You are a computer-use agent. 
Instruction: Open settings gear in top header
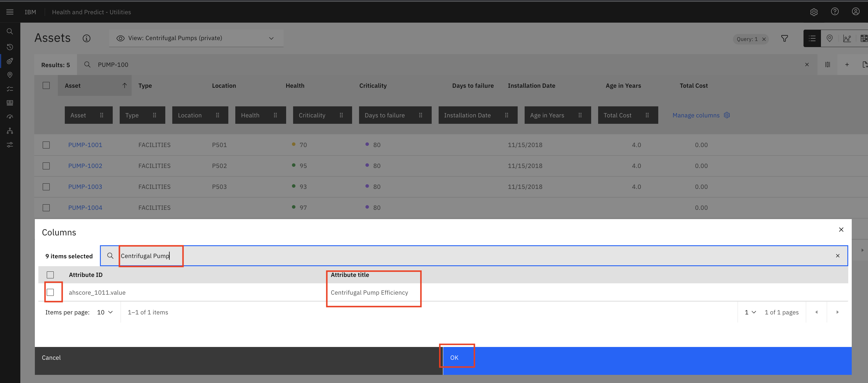tap(814, 12)
